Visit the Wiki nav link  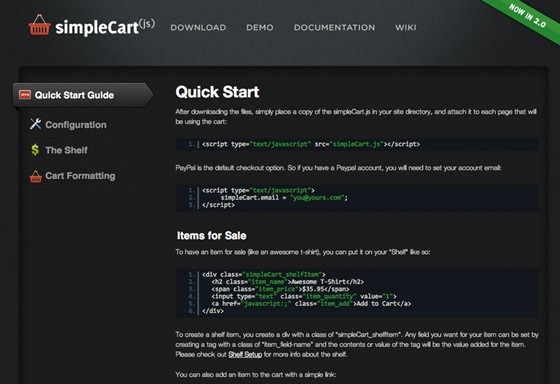(x=405, y=28)
